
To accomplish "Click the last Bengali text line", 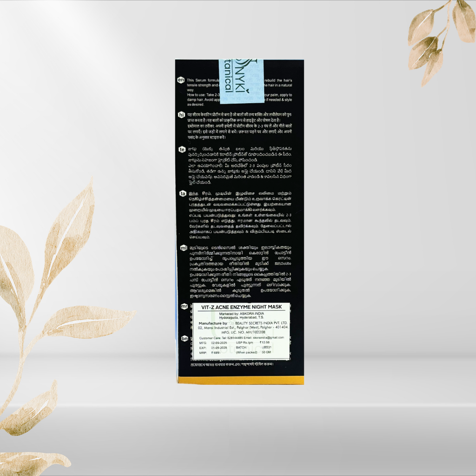I will 232,364.
